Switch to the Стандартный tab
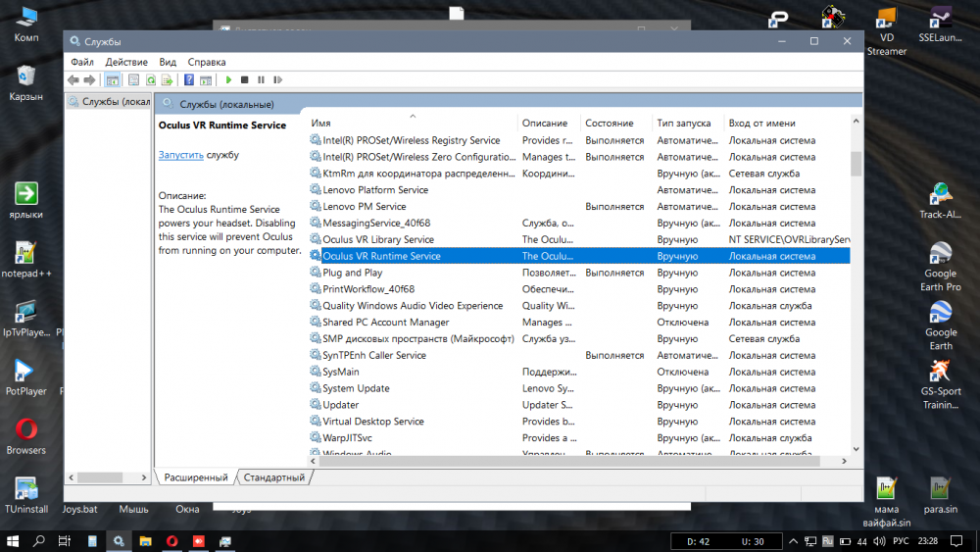 point(274,477)
